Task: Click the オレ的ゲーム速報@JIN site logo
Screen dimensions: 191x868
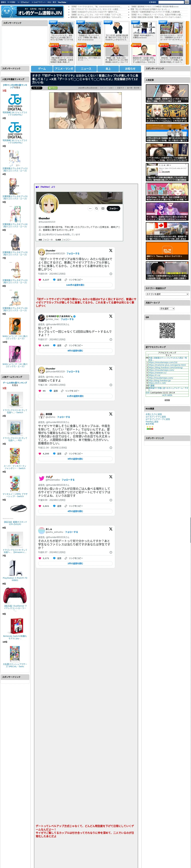Action: tap(32, 12)
